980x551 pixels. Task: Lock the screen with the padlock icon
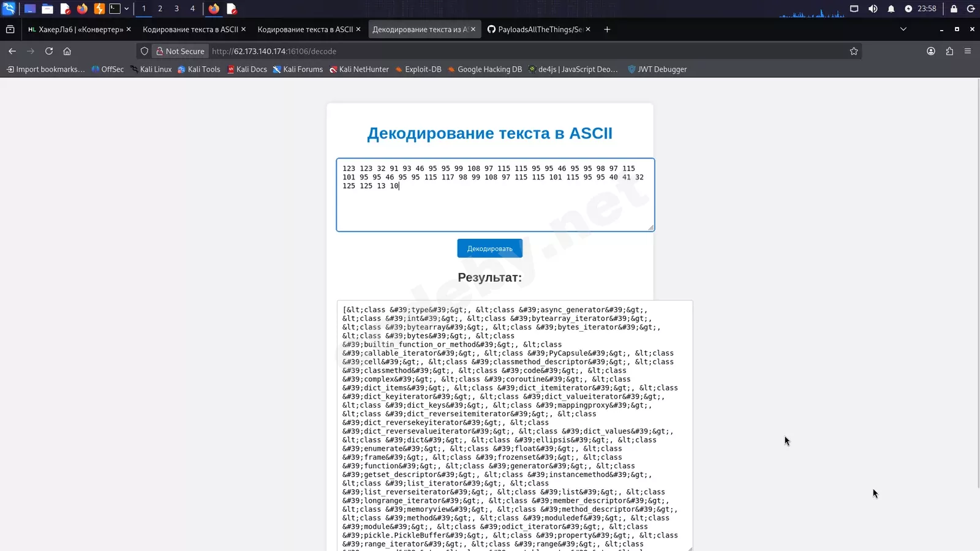[954, 9]
